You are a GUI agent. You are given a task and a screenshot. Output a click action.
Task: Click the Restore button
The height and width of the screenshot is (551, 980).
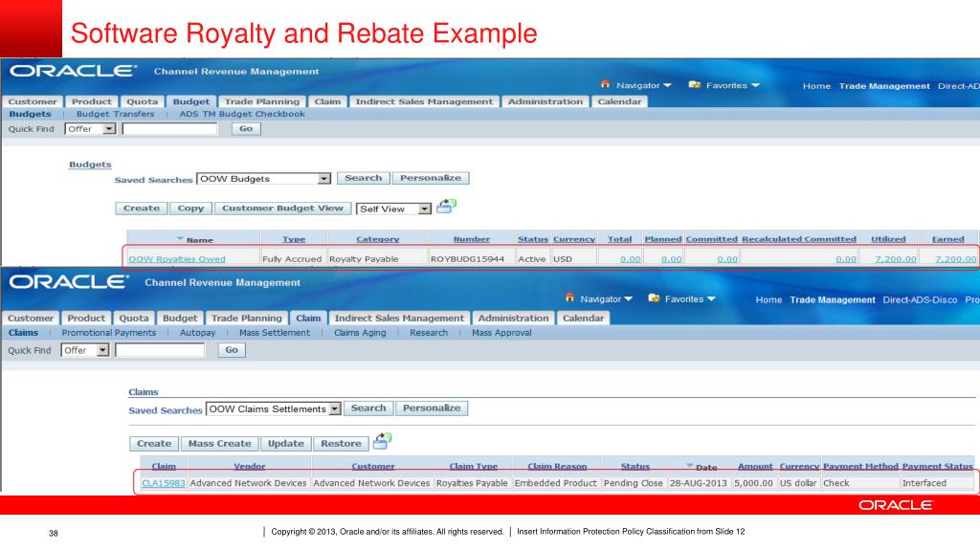[341, 444]
